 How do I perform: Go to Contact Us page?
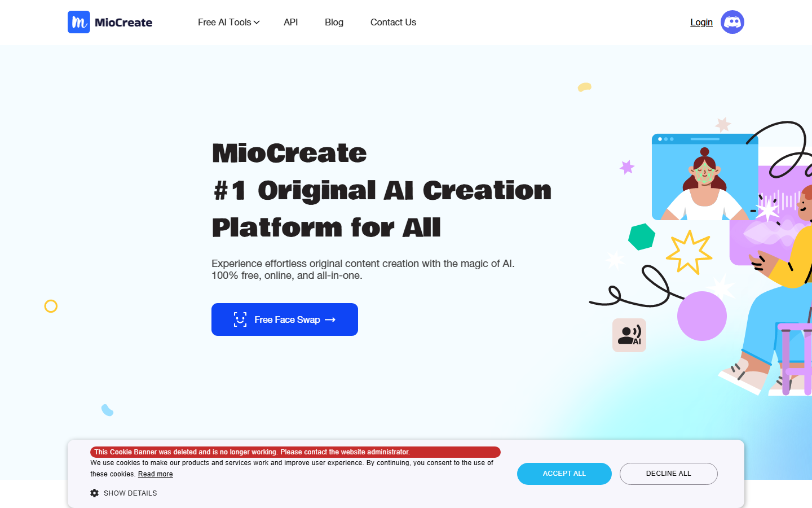click(393, 23)
